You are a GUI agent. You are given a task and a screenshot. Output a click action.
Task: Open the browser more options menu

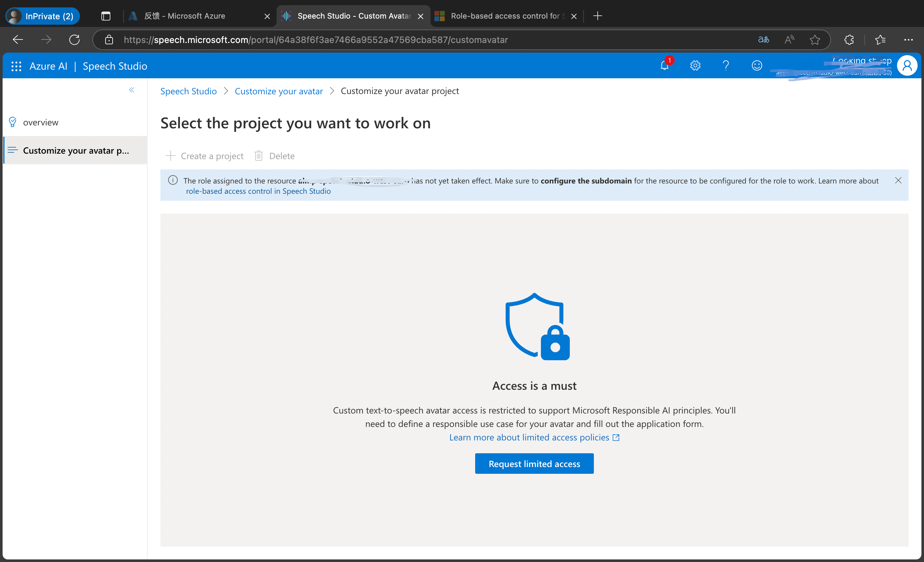(x=909, y=39)
